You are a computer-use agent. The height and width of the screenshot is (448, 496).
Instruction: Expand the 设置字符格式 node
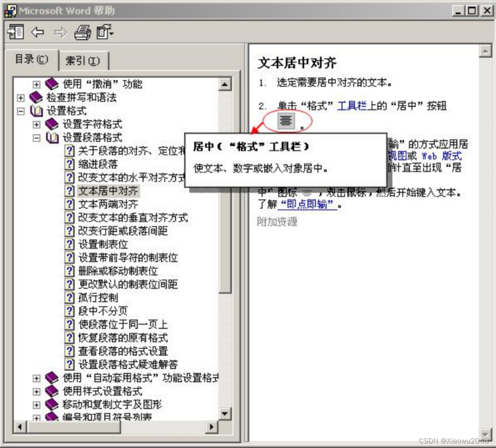(36, 124)
